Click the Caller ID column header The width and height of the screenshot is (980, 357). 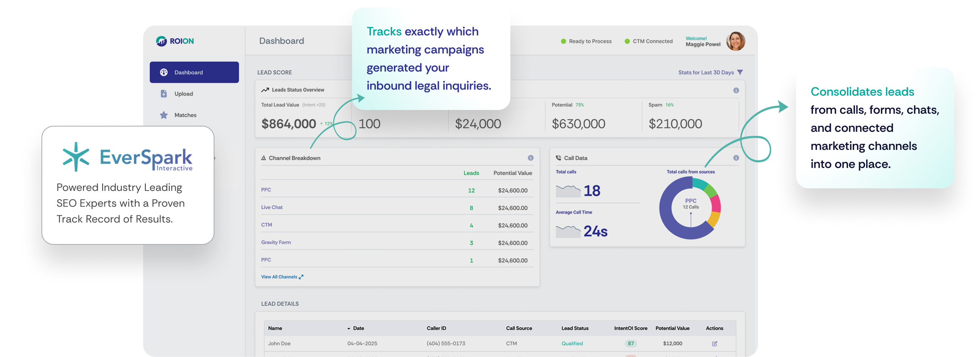[x=436, y=328]
